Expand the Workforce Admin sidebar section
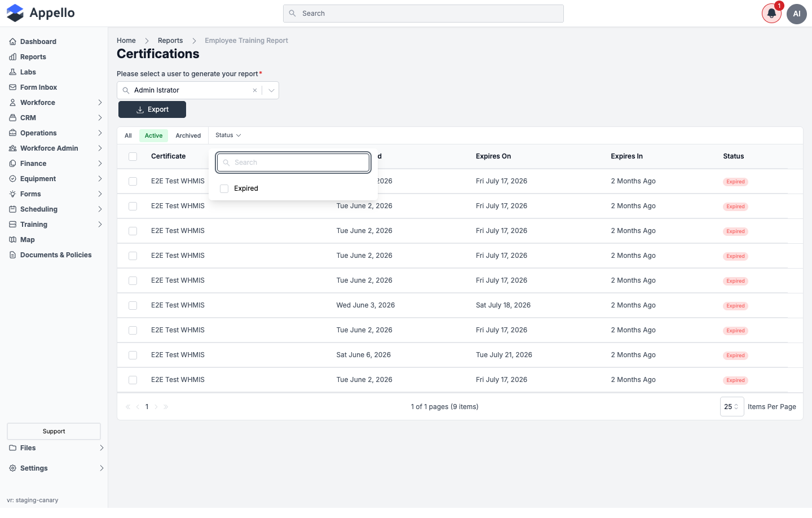This screenshot has height=518, width=812. click(100, 148)
